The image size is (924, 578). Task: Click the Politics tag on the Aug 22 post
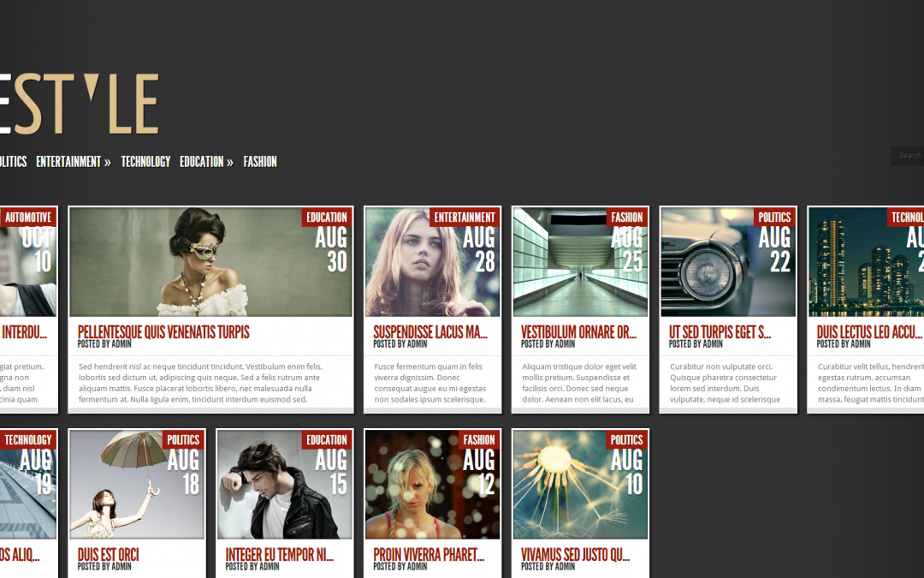point(774,217)
